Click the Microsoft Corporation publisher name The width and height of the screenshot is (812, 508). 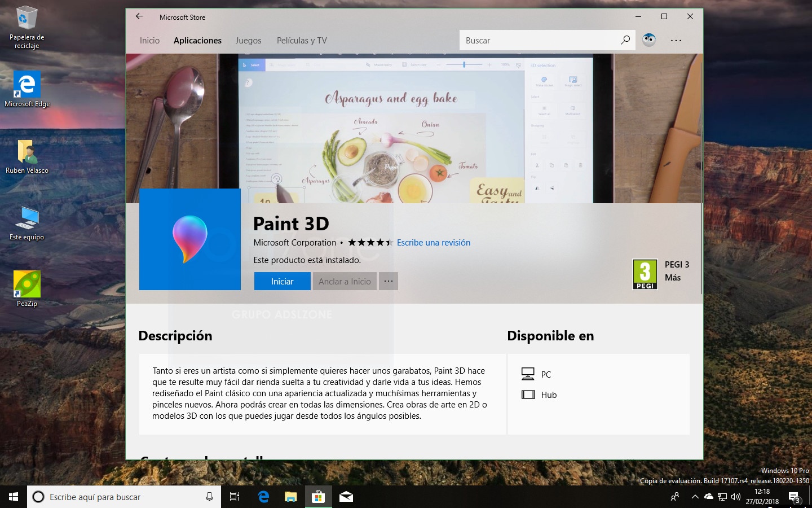tap(295, 243)
